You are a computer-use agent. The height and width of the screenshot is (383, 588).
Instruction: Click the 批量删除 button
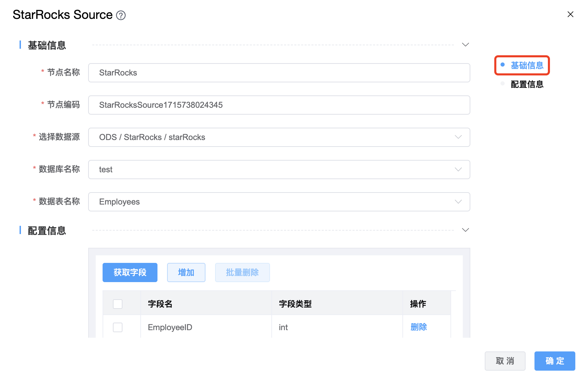[x=242, y=272]
